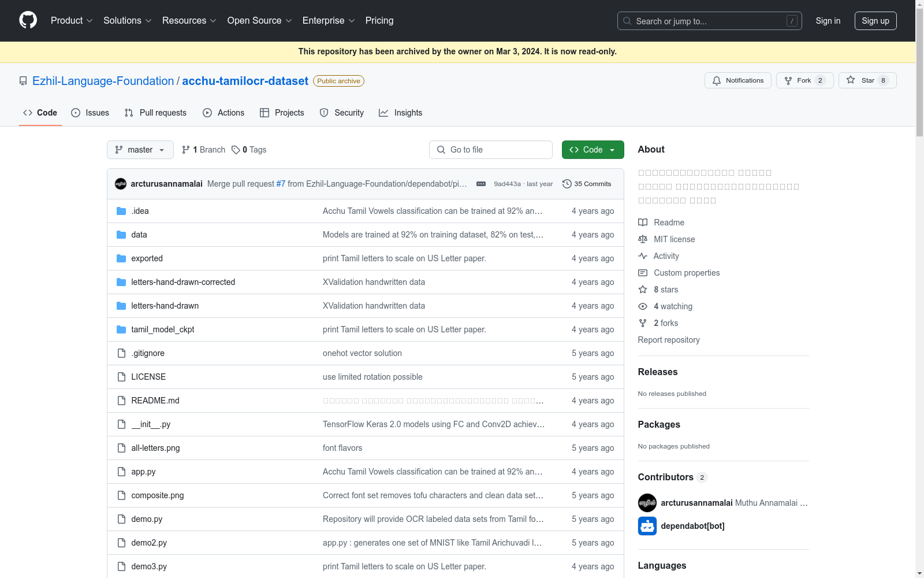Click the repository icon before Ezhil-Language-Foundation

[x=23, y=81]
